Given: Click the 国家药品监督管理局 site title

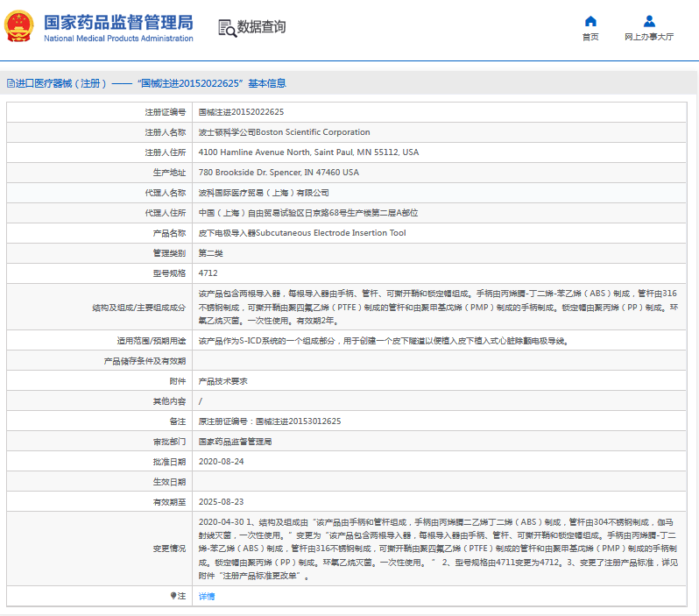Looking at the screenshot, I should click(117, 22).
